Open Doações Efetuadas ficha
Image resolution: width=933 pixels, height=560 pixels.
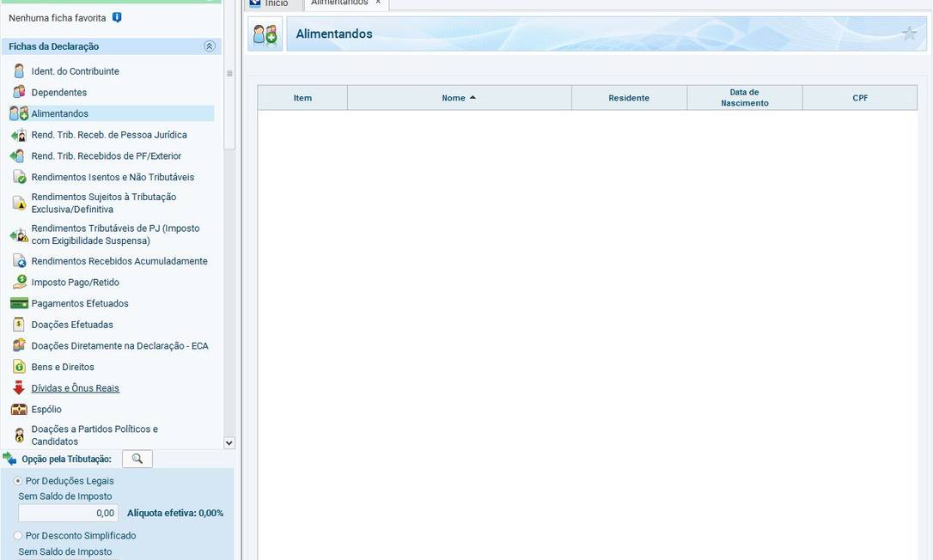72,325
